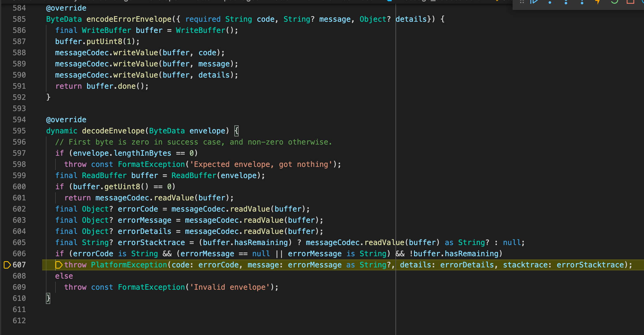Set a breakpoint beside line 597

[x=7, y=153]
